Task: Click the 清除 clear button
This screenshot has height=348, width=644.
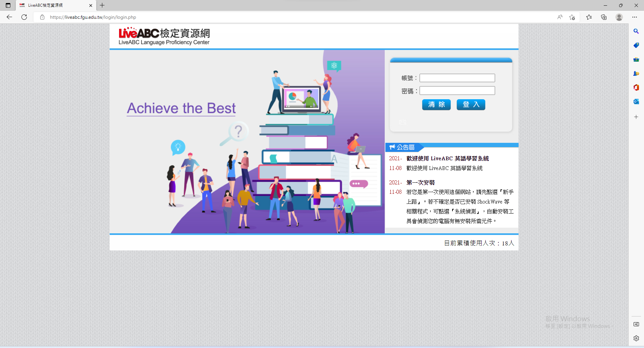Action: (436, 105)
